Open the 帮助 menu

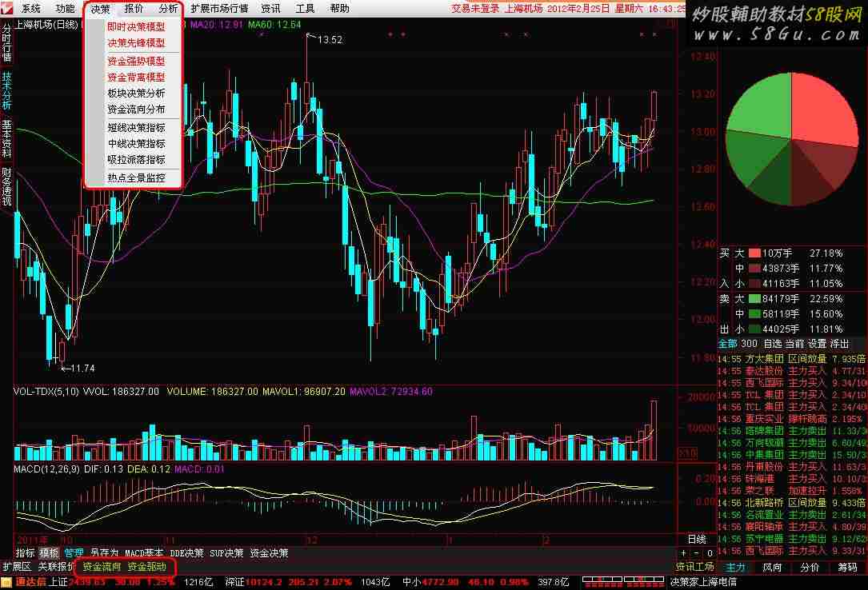(339, 8)
